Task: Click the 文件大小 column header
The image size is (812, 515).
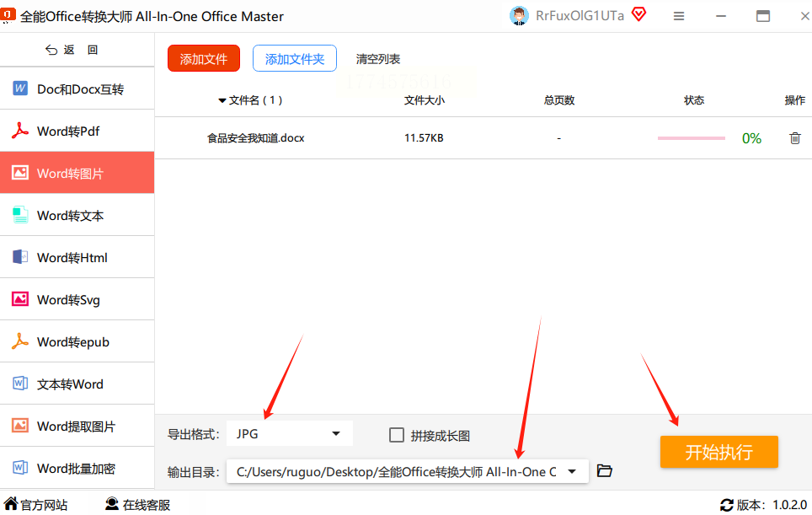Action: point(425,100)
